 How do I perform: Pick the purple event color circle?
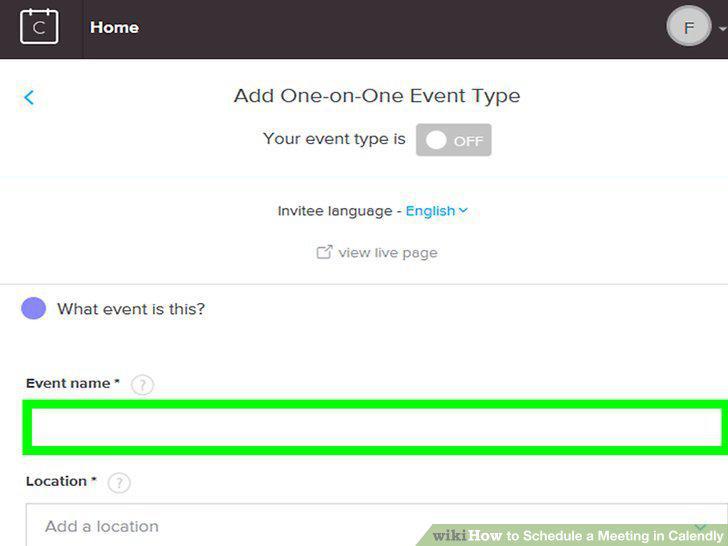(x=33, y=309)
